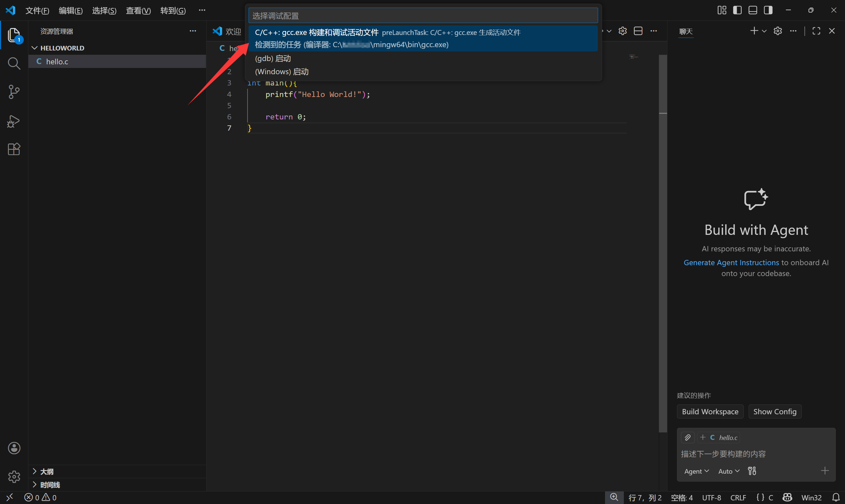The image size is (845, 504).
Task: Open the Accounts menu icon
Action: coord(14,448)
